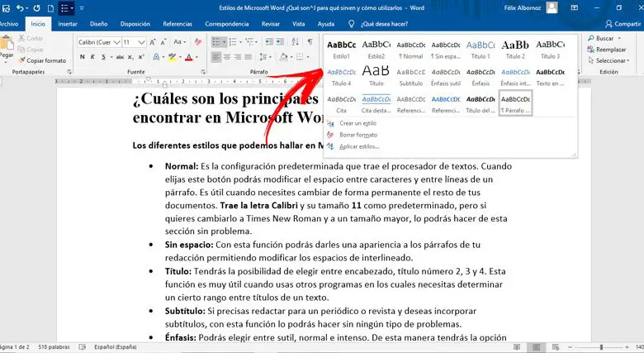Decrease font size with the smaller A icon
Image resolution: width=644 pixels, height=353 pixels.
pos(163,42)
